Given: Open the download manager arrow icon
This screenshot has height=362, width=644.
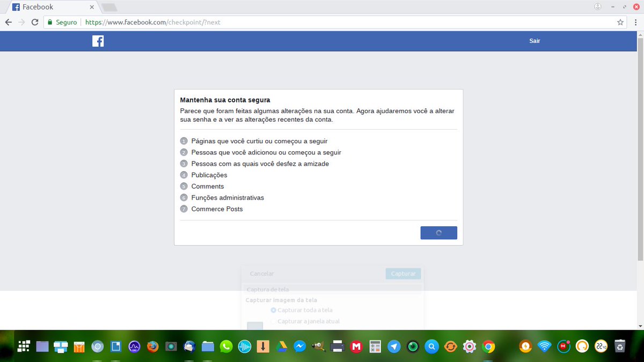Looking at the screenshot, I should 263,346.
